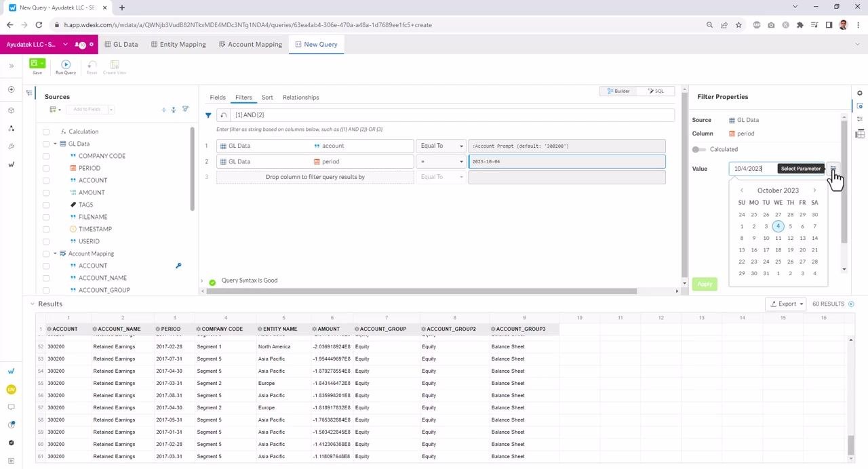Open the Entity Mapping tab
868x469 pixels.
(x=178, y=45)
